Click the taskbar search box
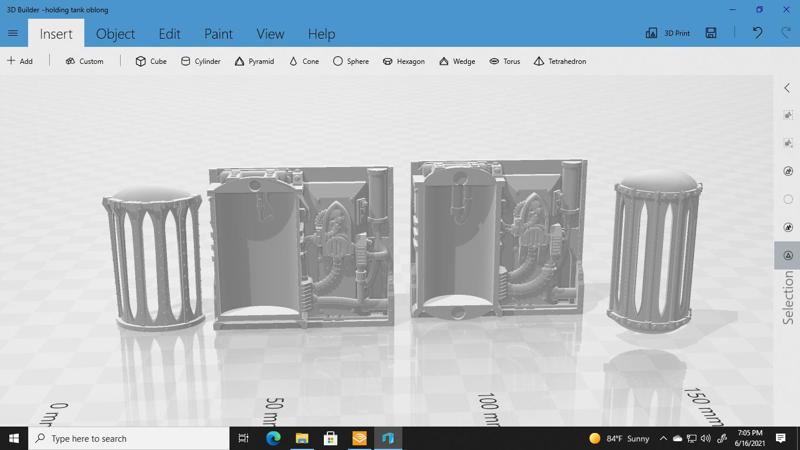800x450 pixels. [129, 438]
